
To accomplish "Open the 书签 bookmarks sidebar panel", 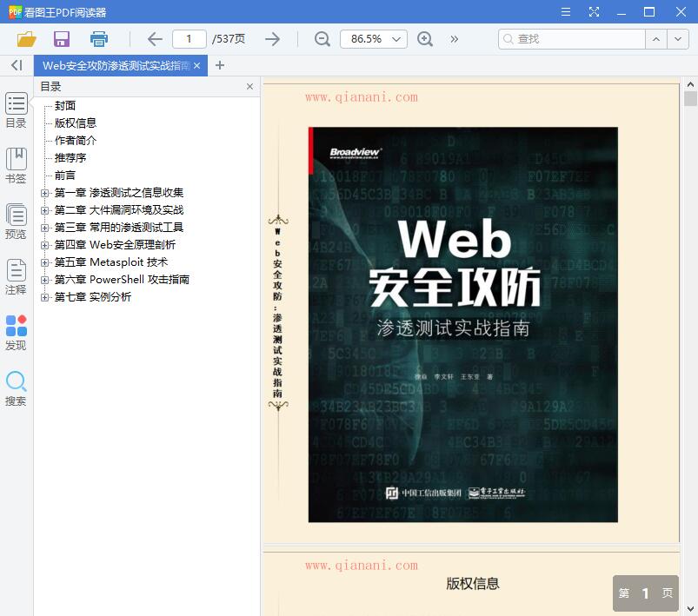I will (x=16, y=166).
